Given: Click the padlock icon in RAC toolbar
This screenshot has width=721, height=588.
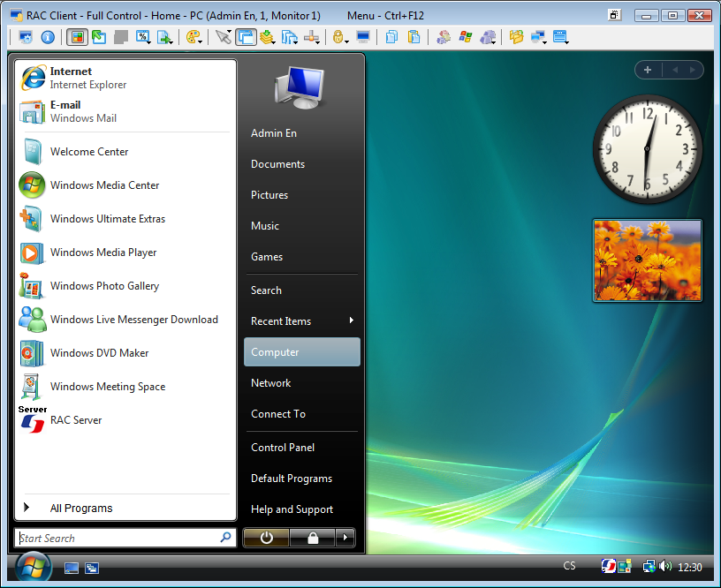Looking at the screenshot, I should click(x=338, y=37).
